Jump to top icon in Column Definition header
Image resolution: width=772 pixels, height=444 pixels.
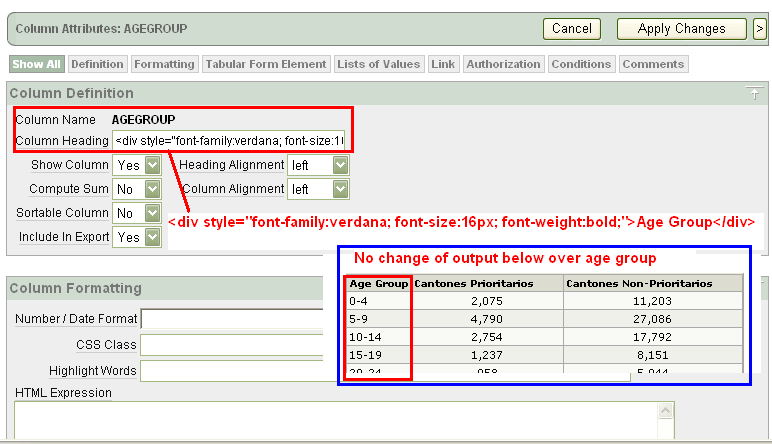tap(754, 93)
